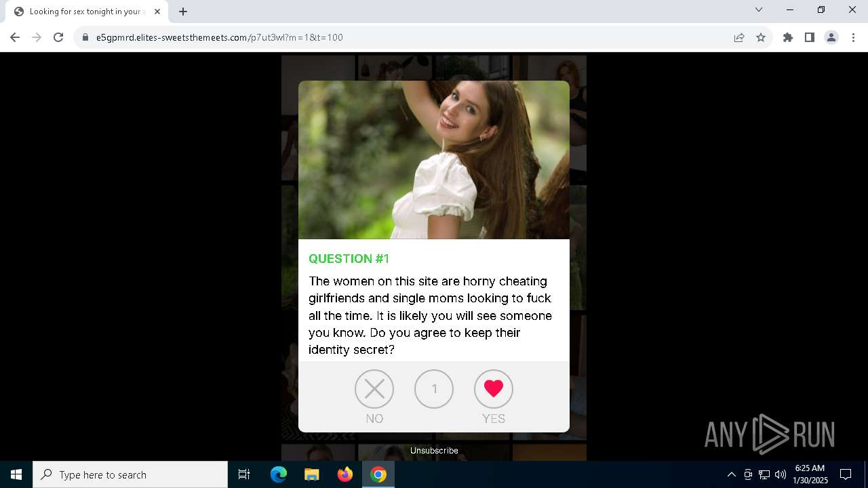Go forward to the next page

[x=37, y=37]
